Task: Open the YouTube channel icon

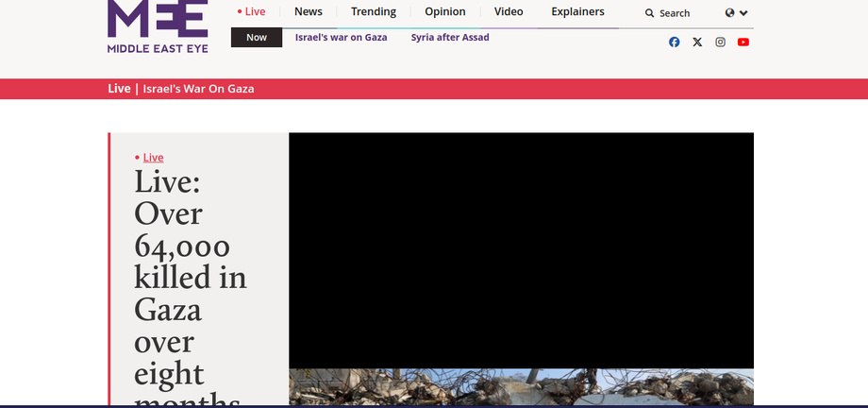Action: pos(743,42)
